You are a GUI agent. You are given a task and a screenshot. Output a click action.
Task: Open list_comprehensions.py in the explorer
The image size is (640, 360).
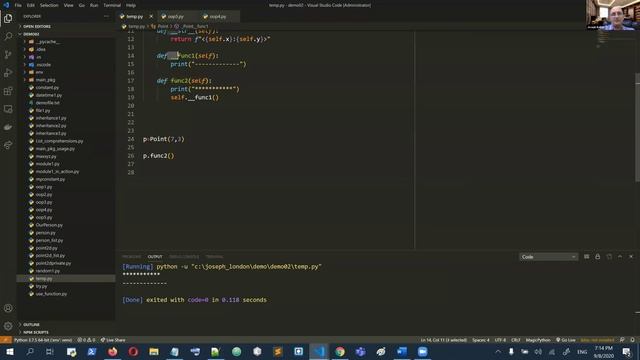pyautogui.click(x=66, y=141)
